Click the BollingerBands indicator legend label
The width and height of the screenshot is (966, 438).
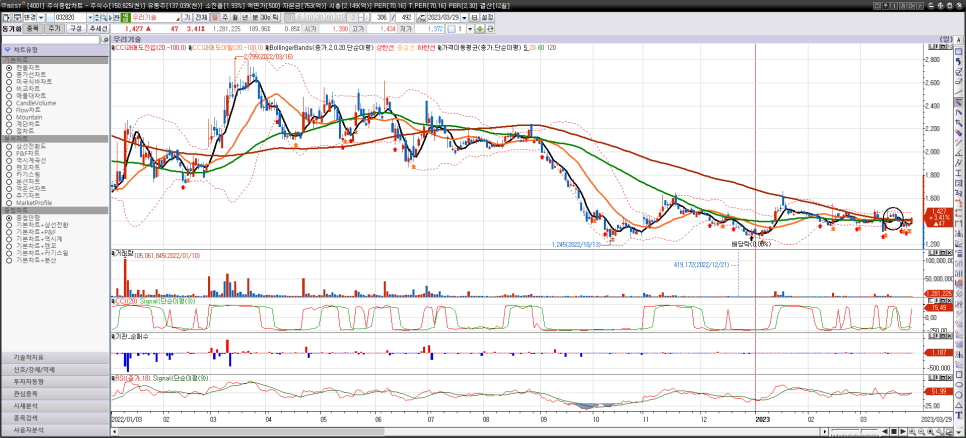pos(319,47)
